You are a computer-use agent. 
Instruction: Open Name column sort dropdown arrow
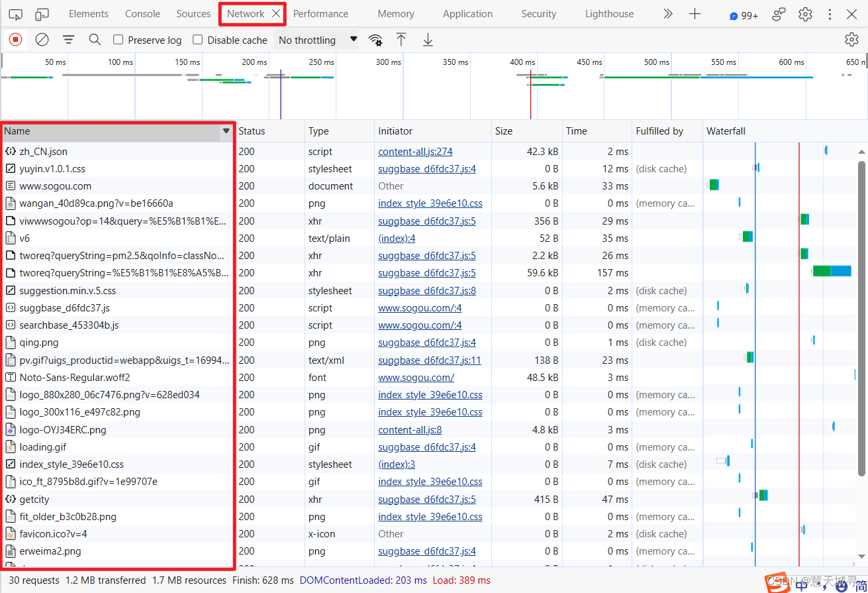226,131
